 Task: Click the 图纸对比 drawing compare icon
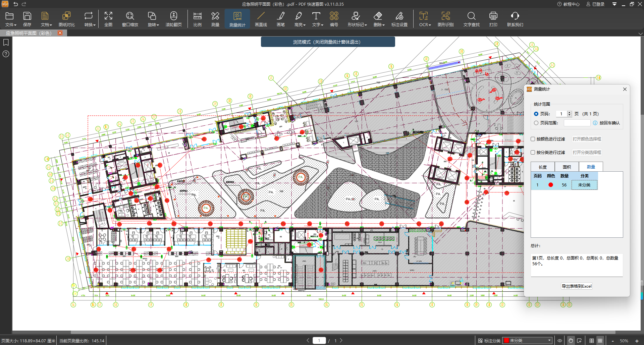tap(66, 19)
